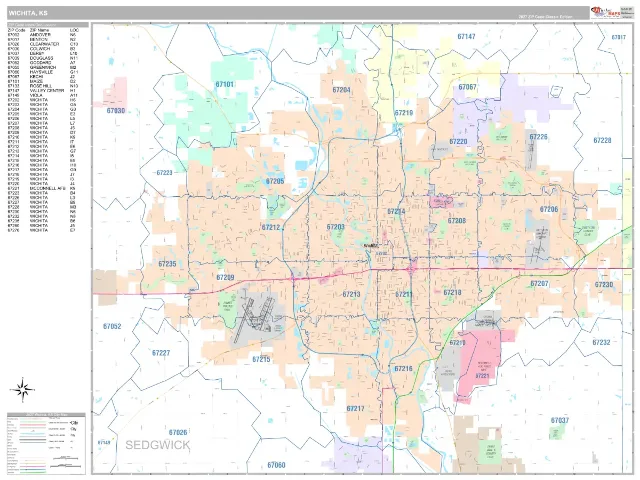This screenshot has height=480, width=640.
Task: Select ZIP label 67226 on the map
Action: tap(538, 137)
